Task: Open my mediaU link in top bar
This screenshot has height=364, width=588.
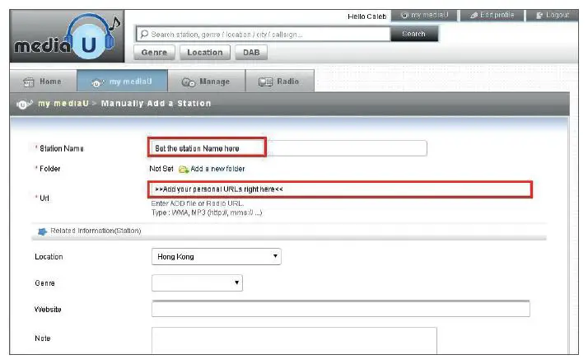Action: (424, 16)
